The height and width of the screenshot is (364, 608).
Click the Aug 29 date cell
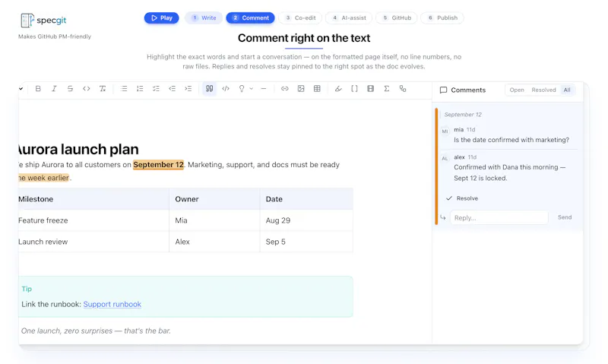pos(306,220)
